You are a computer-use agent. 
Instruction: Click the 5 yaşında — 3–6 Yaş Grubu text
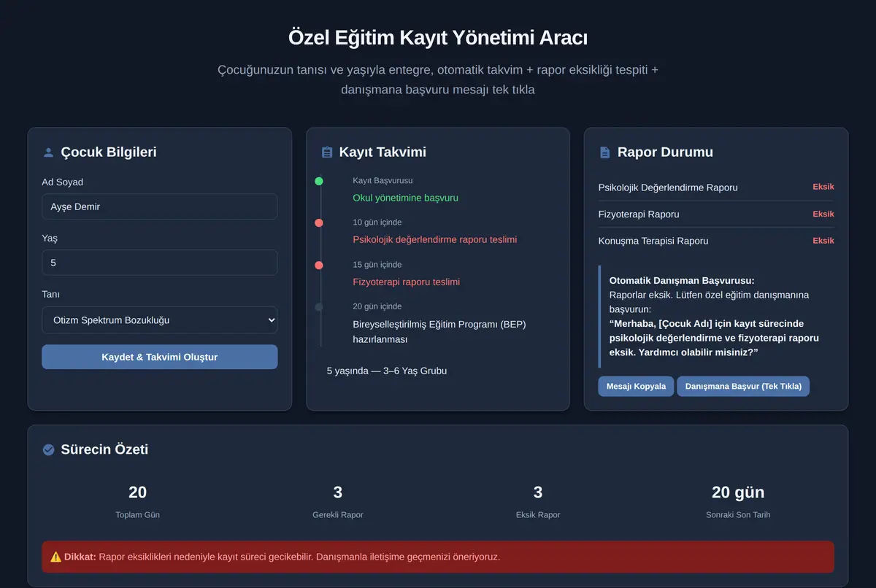[x=387, y=371]
